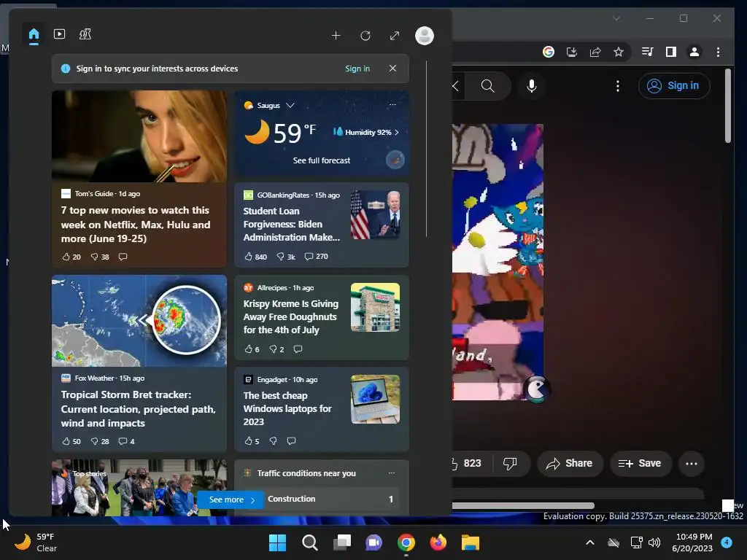Viewport: 747px width, 560px height.
Task: Dislike the Student Loan Forgiveness article
Action: [286, 257]
